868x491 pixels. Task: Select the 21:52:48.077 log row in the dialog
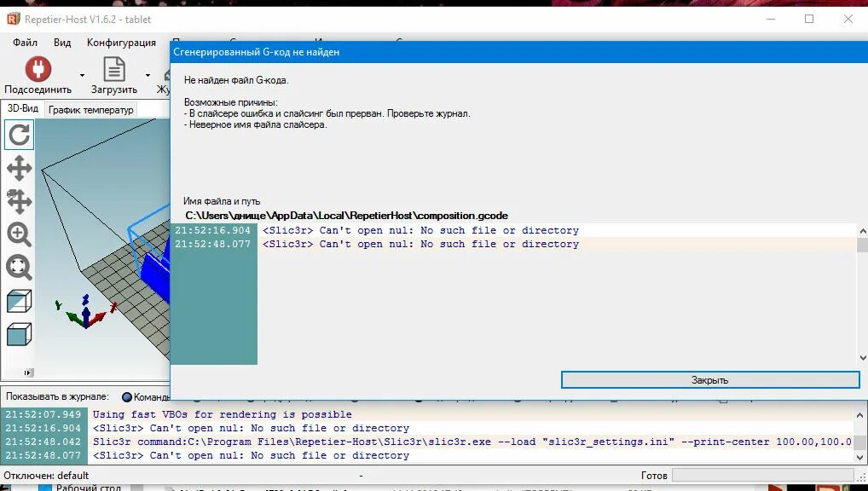pos(515,244)
